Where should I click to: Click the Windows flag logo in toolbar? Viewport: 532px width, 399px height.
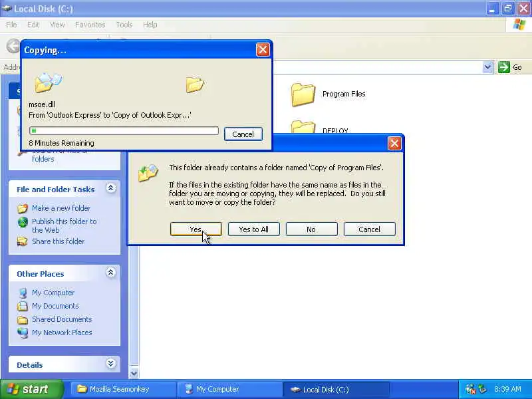point(519,25)
